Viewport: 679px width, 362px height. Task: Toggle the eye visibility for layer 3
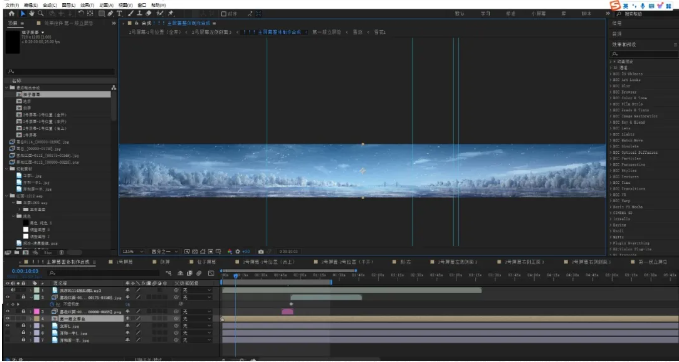coord(7,311)
